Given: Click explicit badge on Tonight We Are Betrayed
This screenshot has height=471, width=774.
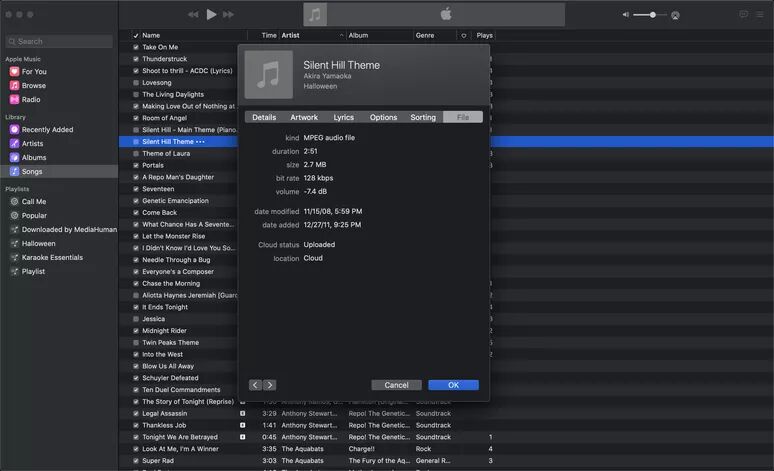Looking at the screenshot, I should point(242,437).
